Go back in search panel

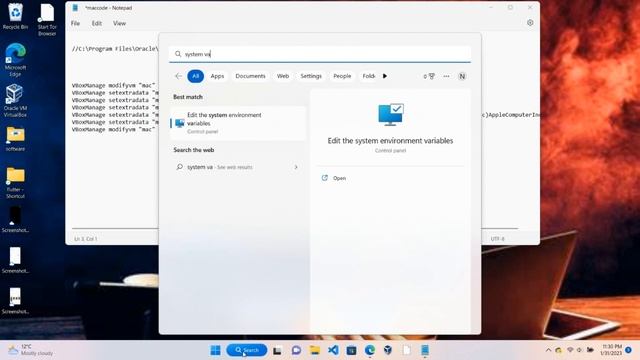click(178, 76)
